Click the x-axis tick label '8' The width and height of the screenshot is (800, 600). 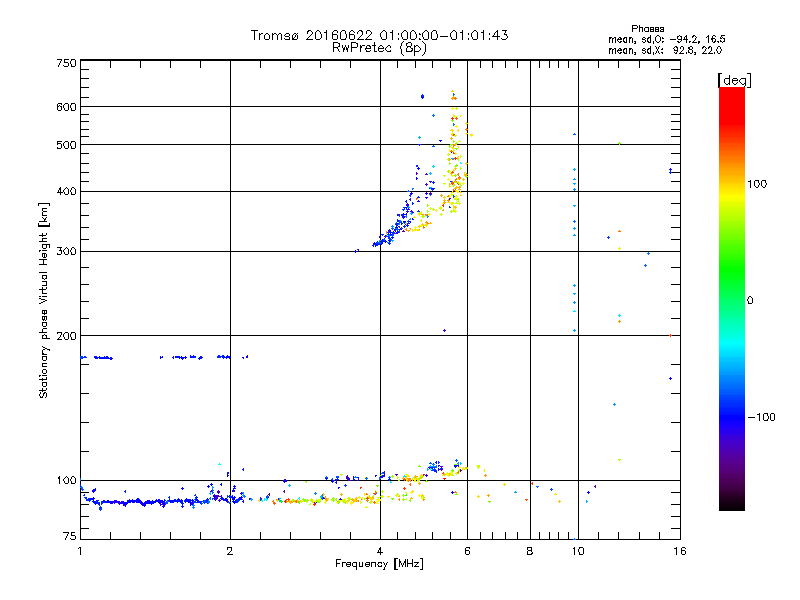pyautogui.click(x=530, y=551)
